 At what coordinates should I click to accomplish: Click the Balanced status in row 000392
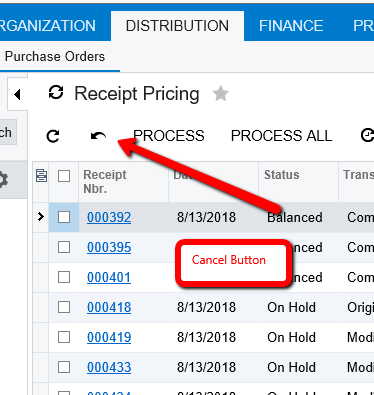(295, 217)
